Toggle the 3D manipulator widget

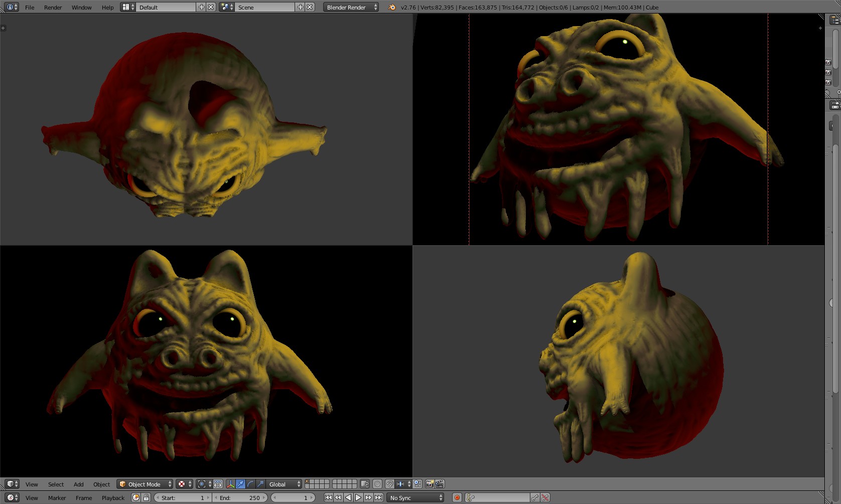tap(230, 484)
